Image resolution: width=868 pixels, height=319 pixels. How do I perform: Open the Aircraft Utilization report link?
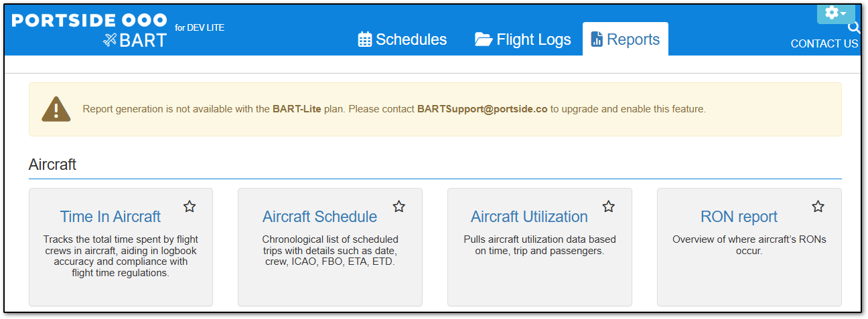point(529,217)
